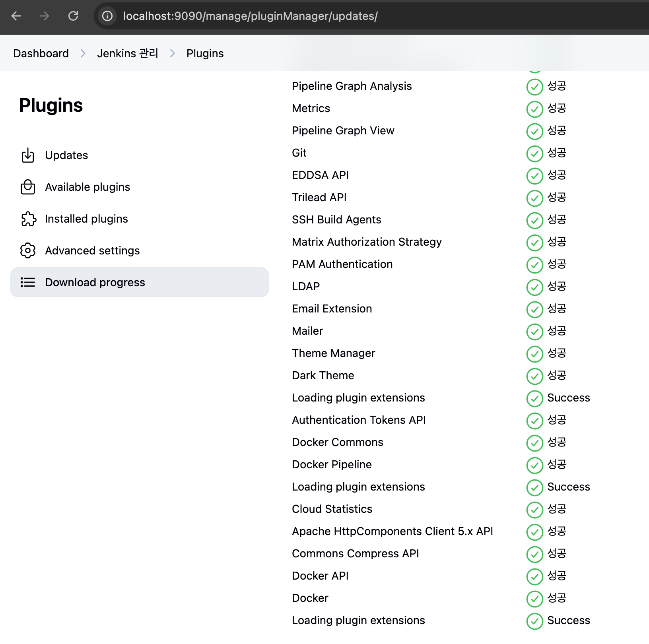The width and height of the screenshot is (649, 644).
Task: Click the success checkmark beside EDDSA API
Action: point(534,176)
